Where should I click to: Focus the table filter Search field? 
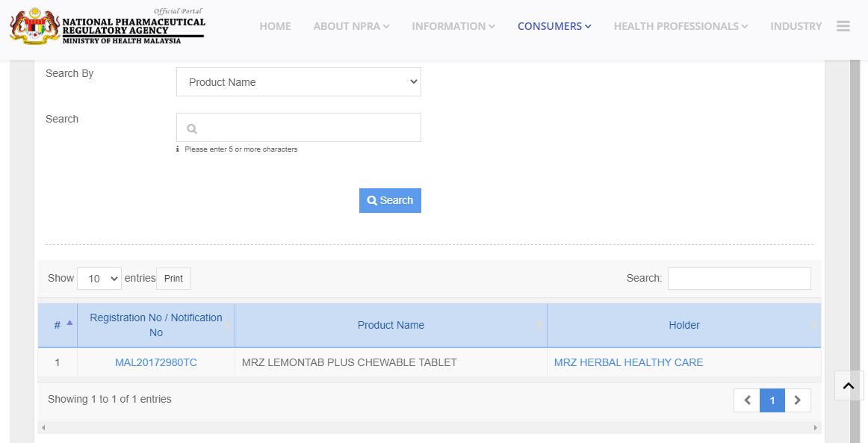(739, 279)
